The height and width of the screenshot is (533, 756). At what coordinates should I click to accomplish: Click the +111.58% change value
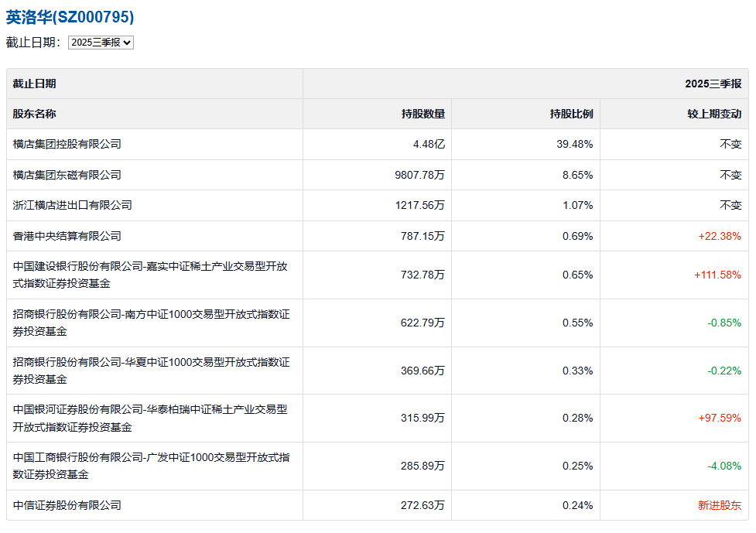[x=717, y=275]
